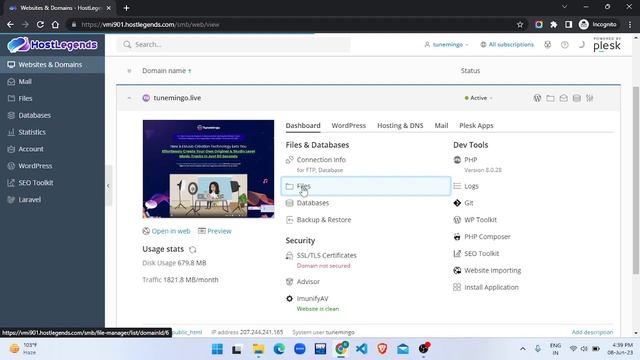Open Databases in the sidebar
The width and height of the screenshot is (640, 360).
(x=52, y=116)
